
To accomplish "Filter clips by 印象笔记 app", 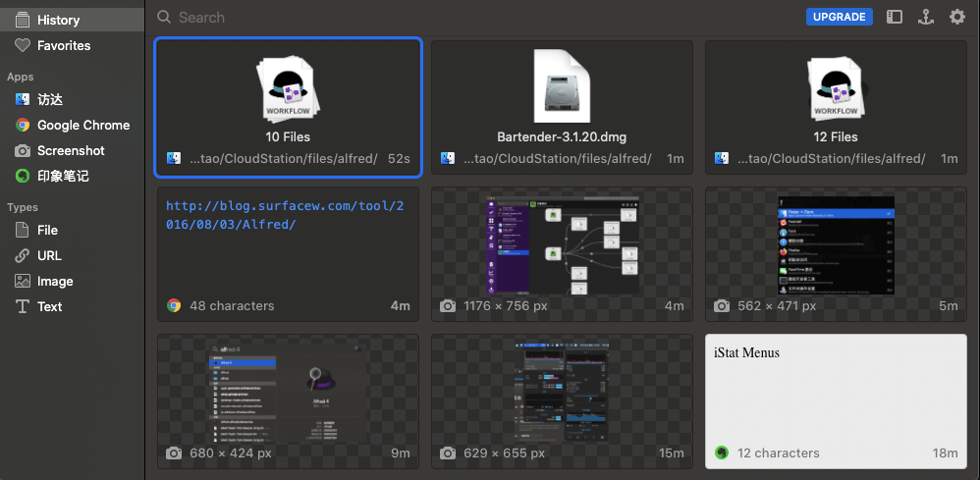I will click(x=72, y=177).
